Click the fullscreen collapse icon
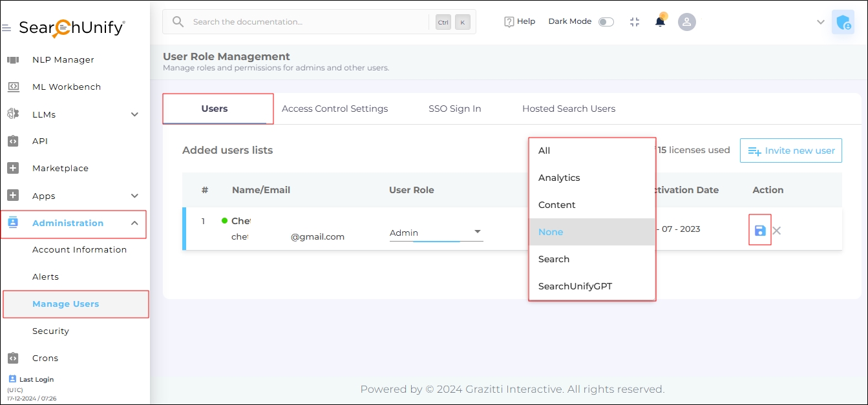 (x=635, y=22)
